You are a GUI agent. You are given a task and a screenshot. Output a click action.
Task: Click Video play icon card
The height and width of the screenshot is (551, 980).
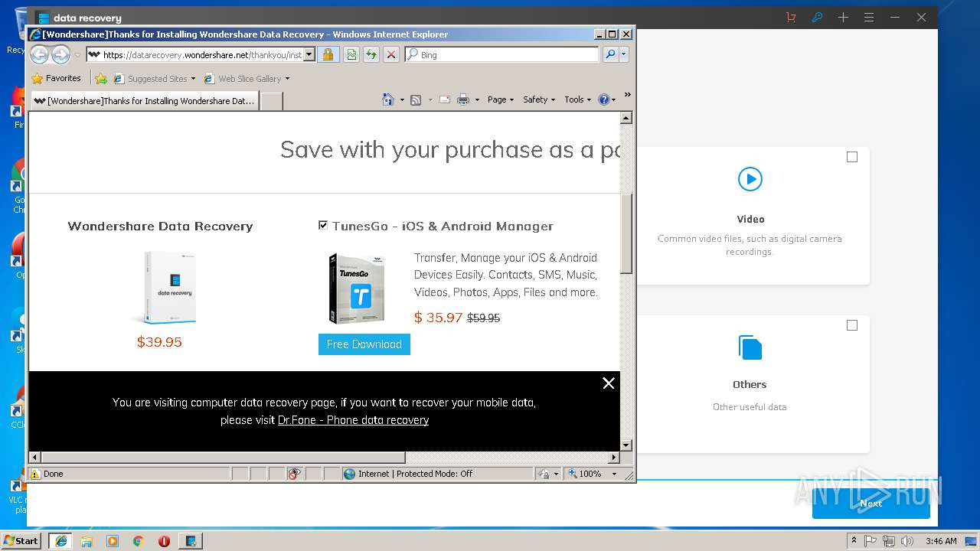(750, 179)
